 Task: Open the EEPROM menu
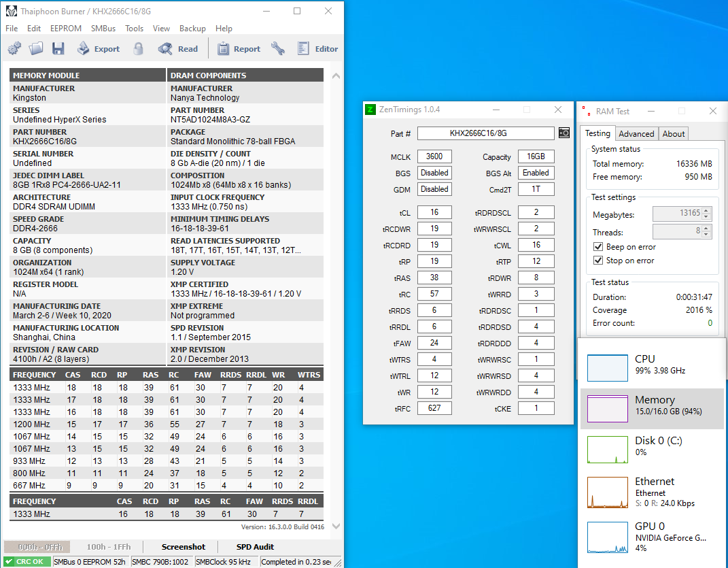point(66,29)
